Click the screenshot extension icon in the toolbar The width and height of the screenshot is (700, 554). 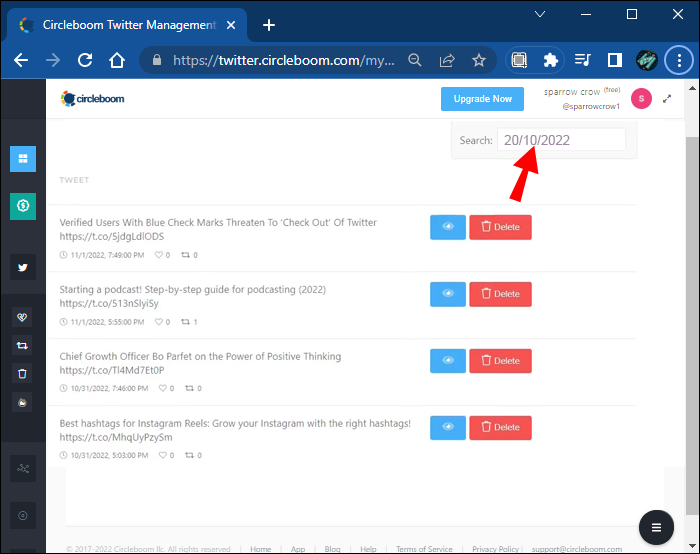coord(519,60)
